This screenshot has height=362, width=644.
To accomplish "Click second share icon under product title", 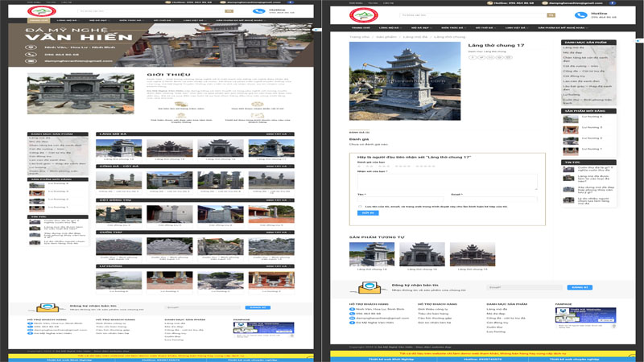I will point(481,57).
